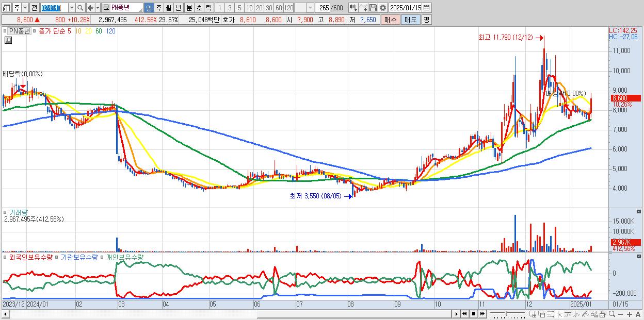Open the calendar picker icon
This screenshot has height=320, width=644.
pyautogui.click(x=427, y=8)
